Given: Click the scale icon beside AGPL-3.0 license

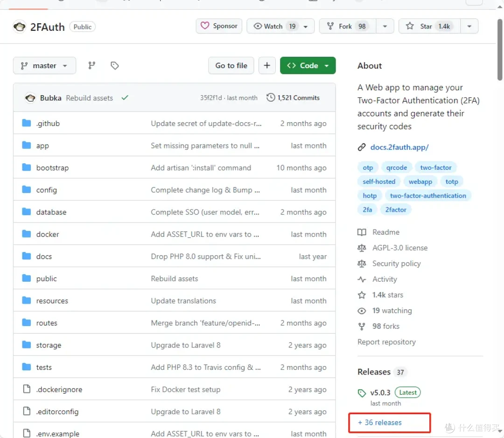Looking at the screenshot, I should (x=362, y=248).
